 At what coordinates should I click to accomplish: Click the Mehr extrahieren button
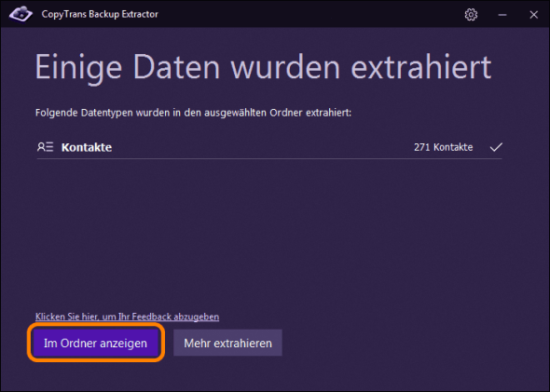coord(227,343)
